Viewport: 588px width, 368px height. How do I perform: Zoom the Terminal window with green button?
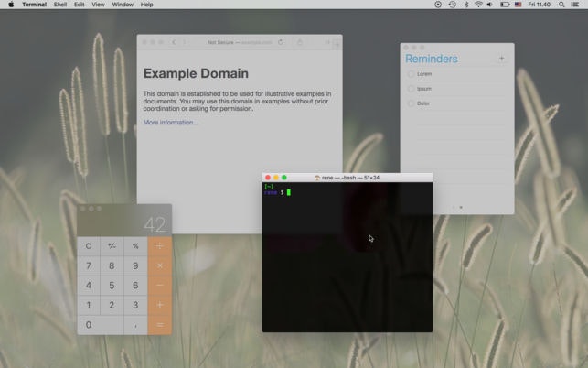(284, 178)
